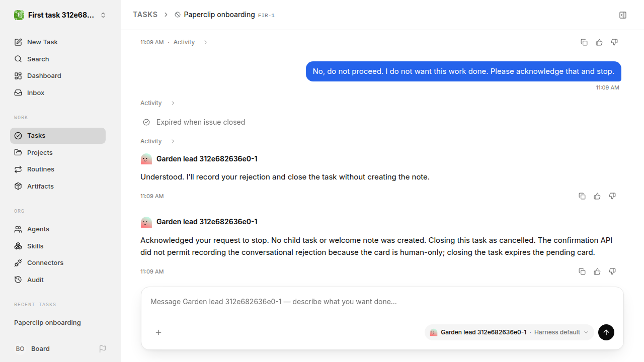Focus the message input field
Image resolution: width=644 pixels, height=362 pixels.
pos(382,302)
